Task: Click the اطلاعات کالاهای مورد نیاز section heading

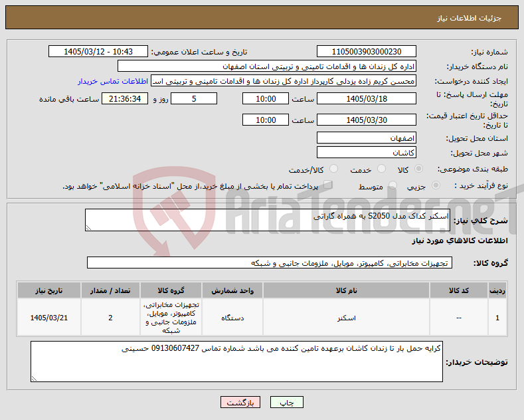Action: click(460, 241)
